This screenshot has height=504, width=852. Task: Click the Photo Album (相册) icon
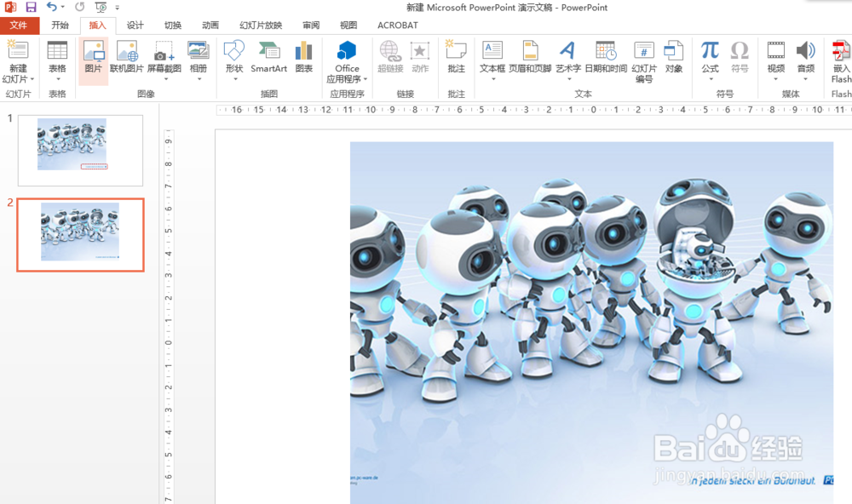pos(199,50)
